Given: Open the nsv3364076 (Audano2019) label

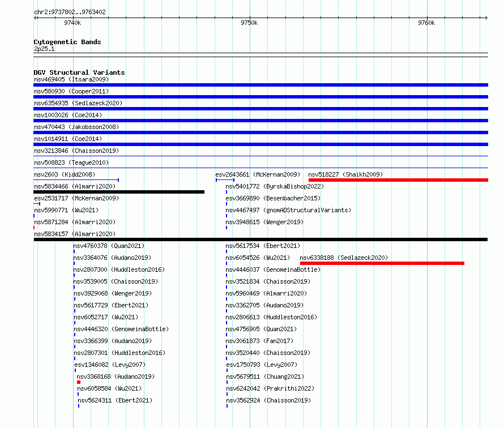Looking at the screenshot, I should [112, 258].
